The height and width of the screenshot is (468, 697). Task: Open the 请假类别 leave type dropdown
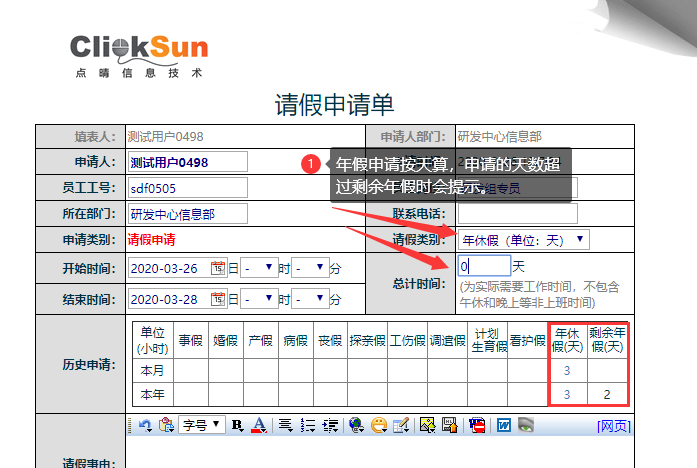click(523, 240)
